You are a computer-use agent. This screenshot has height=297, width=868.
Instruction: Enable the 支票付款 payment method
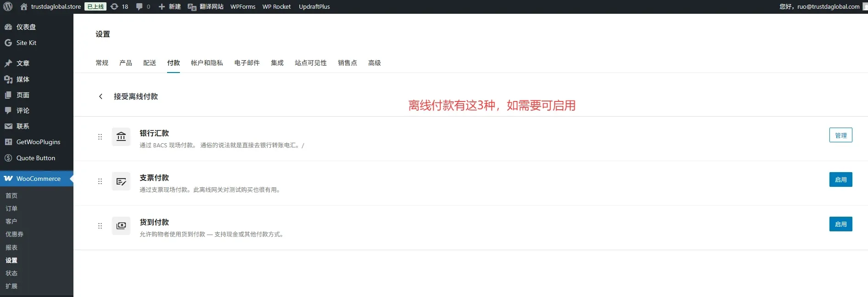(x=840, y=179)
